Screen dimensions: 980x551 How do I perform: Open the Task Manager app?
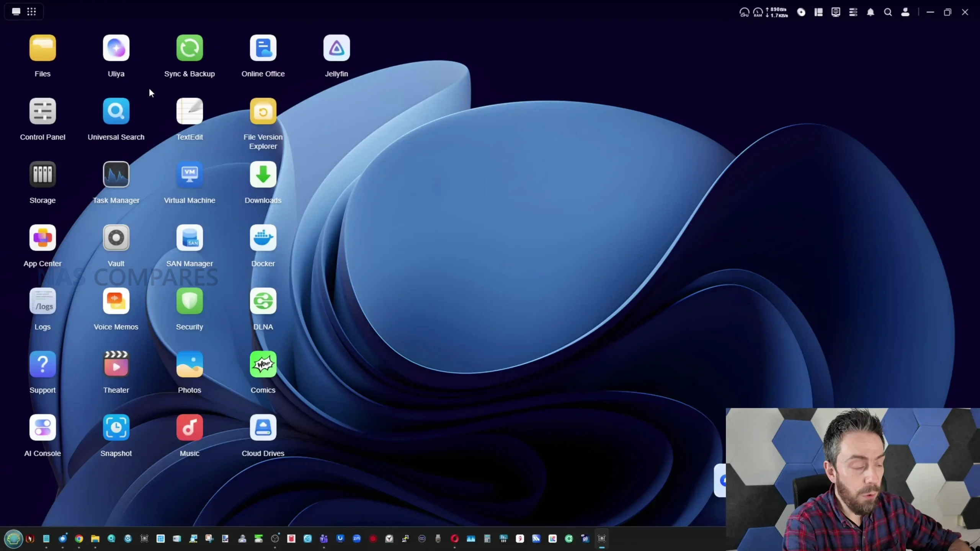[116, 175]
